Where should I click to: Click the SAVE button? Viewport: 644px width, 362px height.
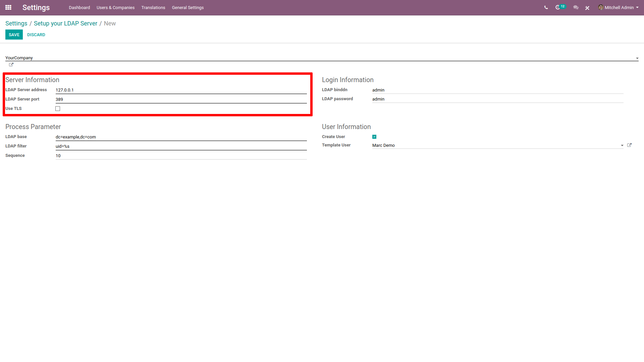click(x=14, y=35)
